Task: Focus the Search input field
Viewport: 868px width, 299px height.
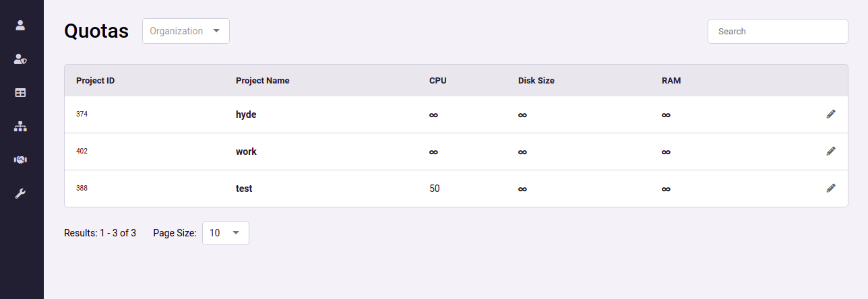Action: pos(778,31)
